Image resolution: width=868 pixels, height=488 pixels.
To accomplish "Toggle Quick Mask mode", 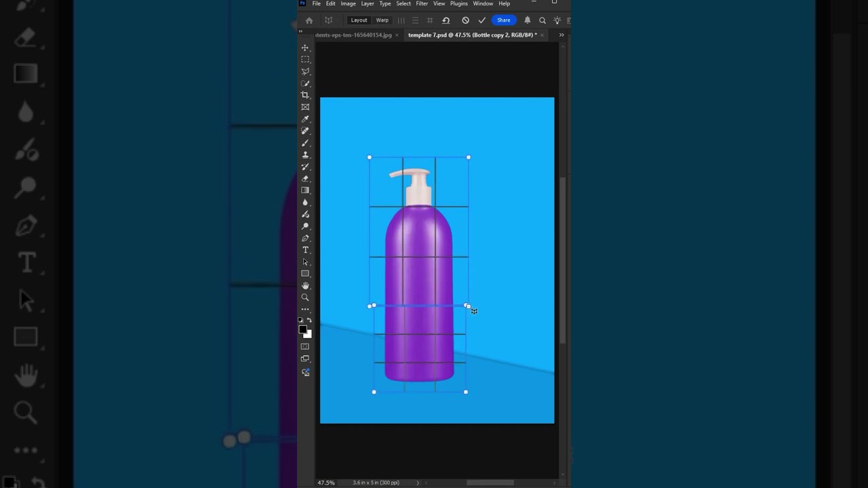I will click(305, 346).
